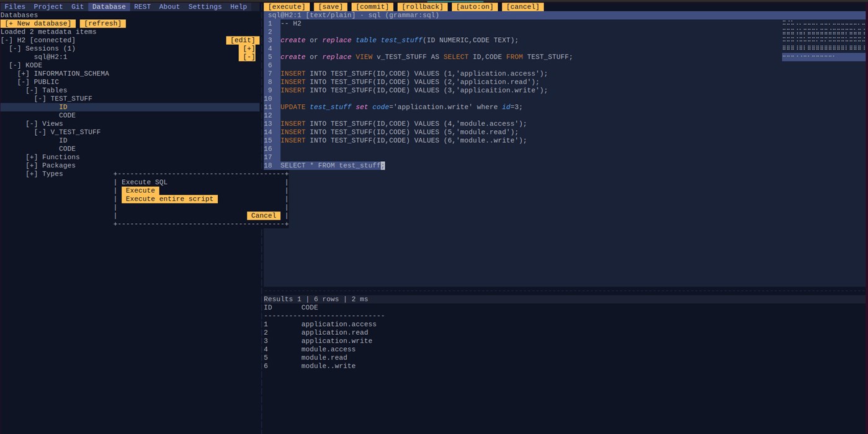Expand the INFORMATION_SCHEMA schema
This screenshot has width=868, height=434.
pyautogui.click(x=24, y=74)
